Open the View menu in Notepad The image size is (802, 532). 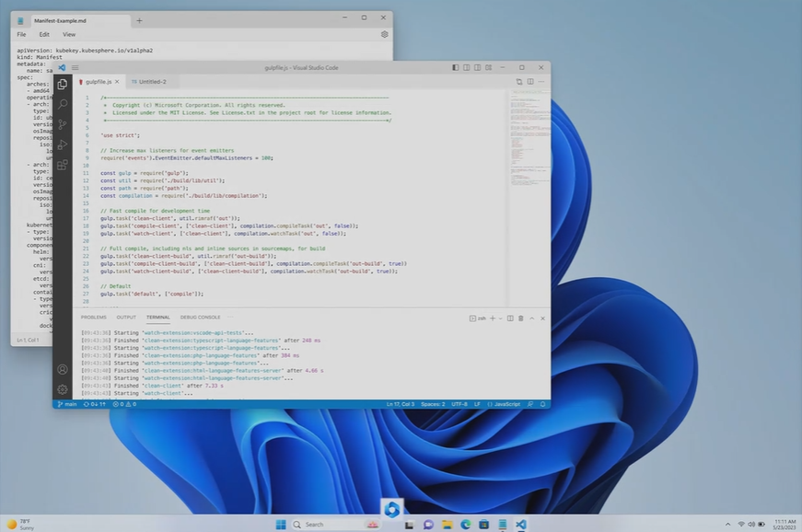pos(69,34)
